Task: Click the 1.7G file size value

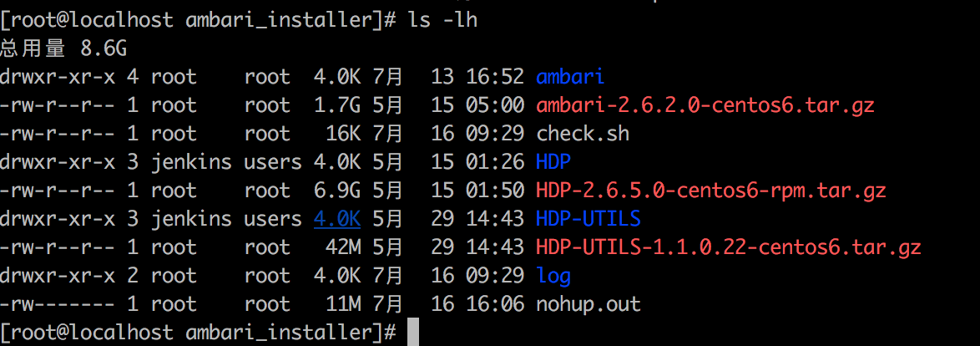Action: pos(337,105)
